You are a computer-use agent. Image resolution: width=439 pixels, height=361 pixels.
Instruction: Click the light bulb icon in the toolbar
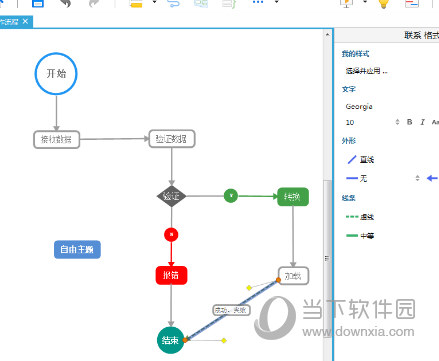click(x=384, y=3)
